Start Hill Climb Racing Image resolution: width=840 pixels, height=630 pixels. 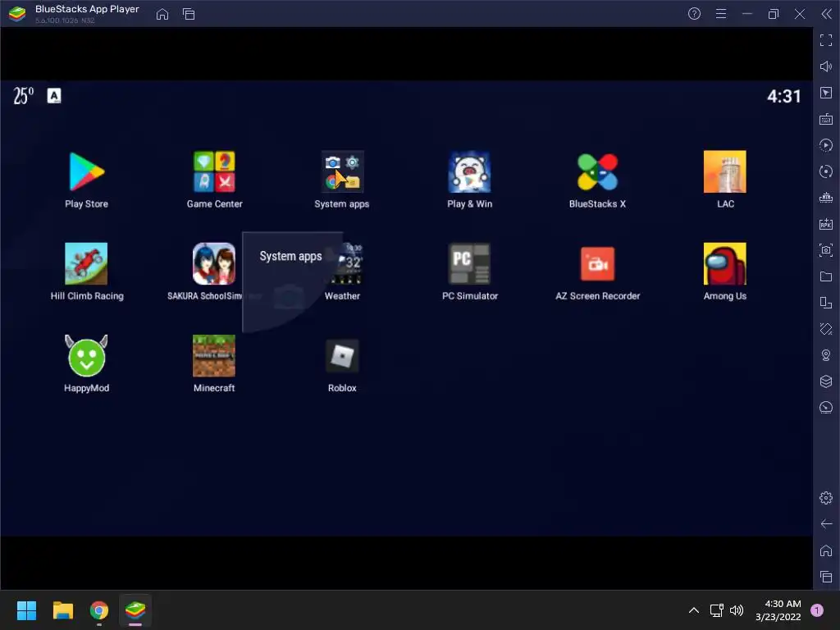(x=86, y=263)
